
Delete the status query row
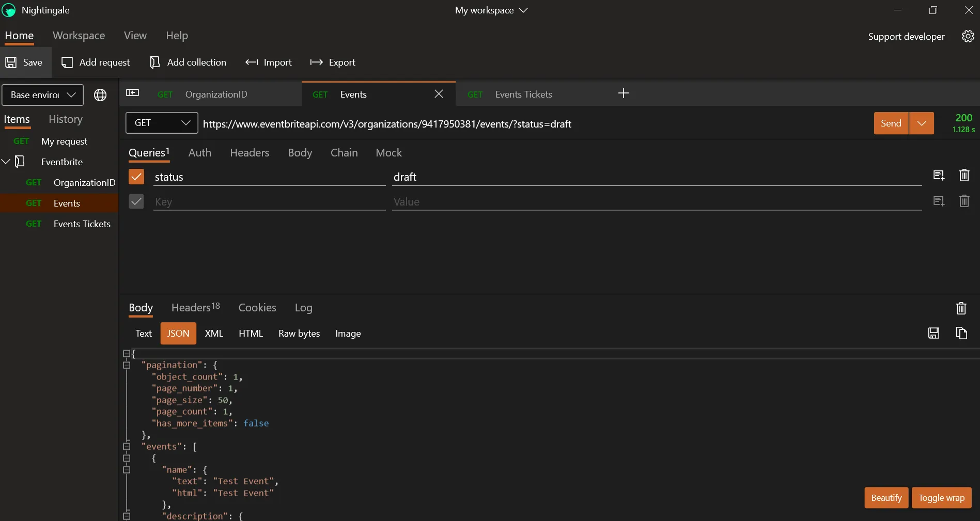click(963, 176)
